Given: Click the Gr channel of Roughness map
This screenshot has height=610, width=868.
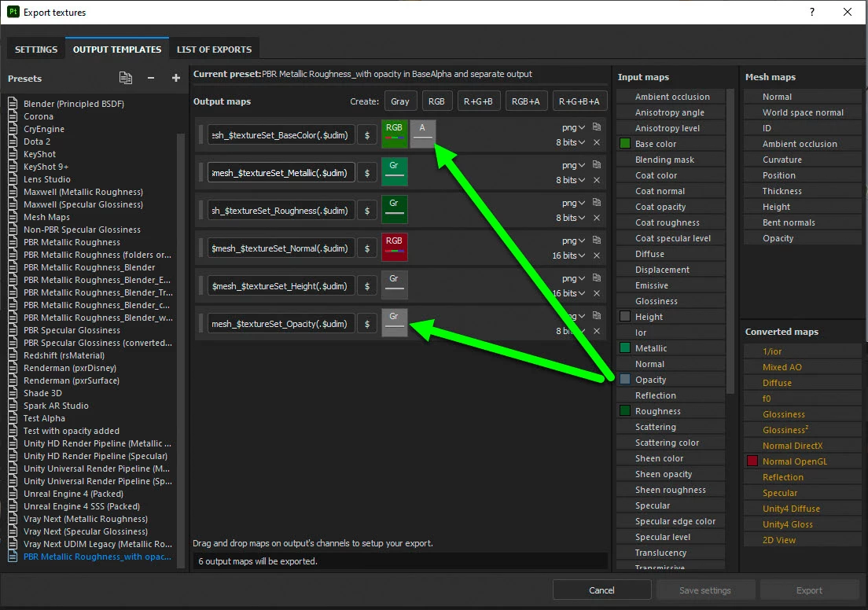Looking at the screenshot, I should coord(394,209).
